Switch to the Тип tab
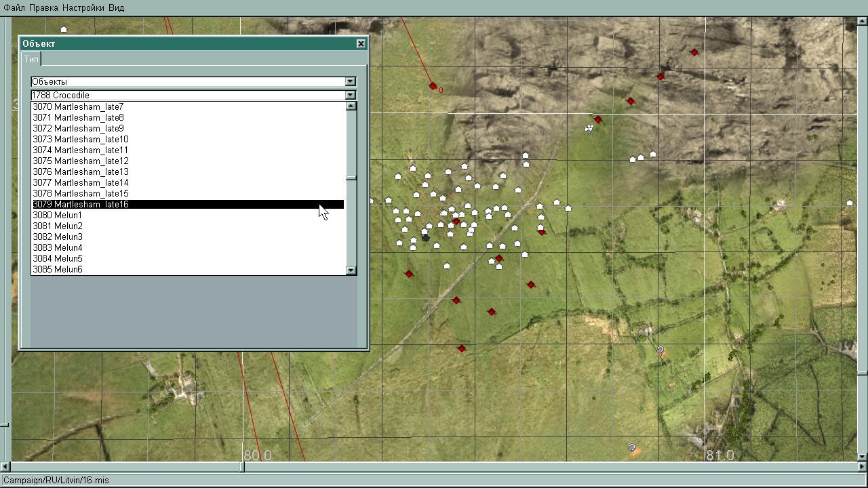Screen dimensions: 868x488 pyautogui.click(x=31, y=60)
